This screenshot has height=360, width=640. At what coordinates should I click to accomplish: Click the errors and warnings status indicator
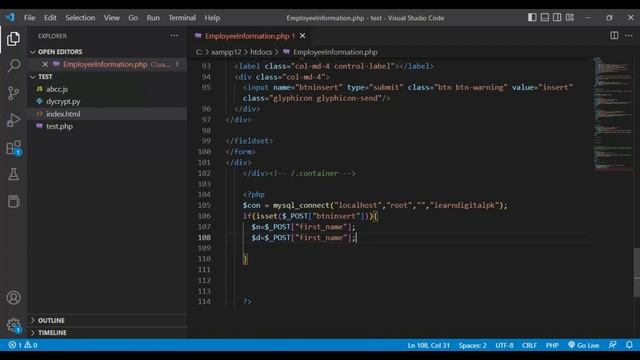[23, 345]
